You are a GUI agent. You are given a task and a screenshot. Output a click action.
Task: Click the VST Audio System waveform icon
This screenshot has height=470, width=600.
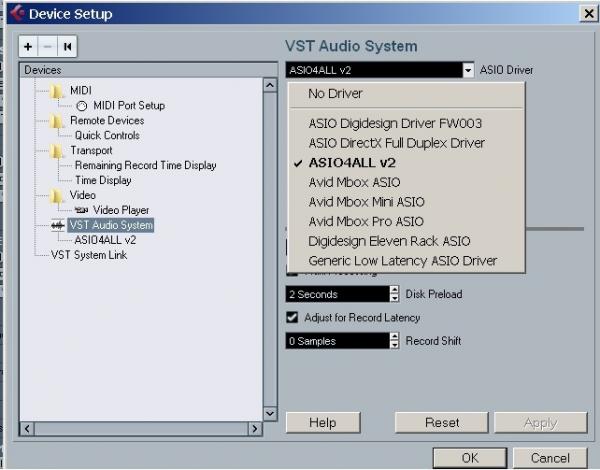[x=57, y=225]
